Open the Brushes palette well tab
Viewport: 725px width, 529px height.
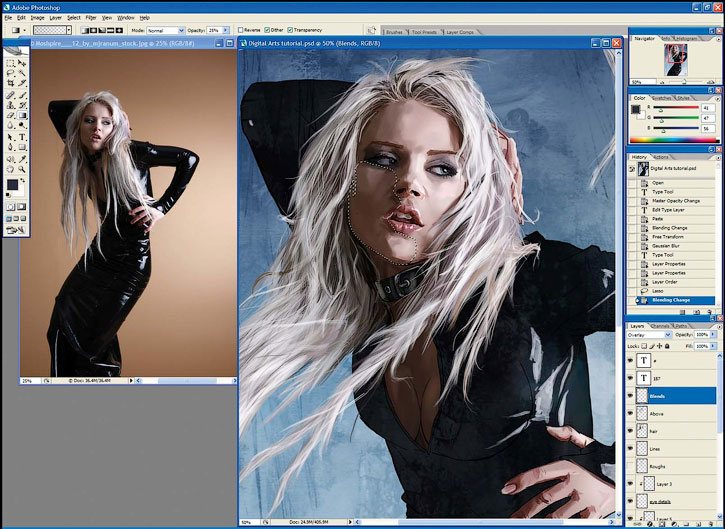(x=394, y=32)
